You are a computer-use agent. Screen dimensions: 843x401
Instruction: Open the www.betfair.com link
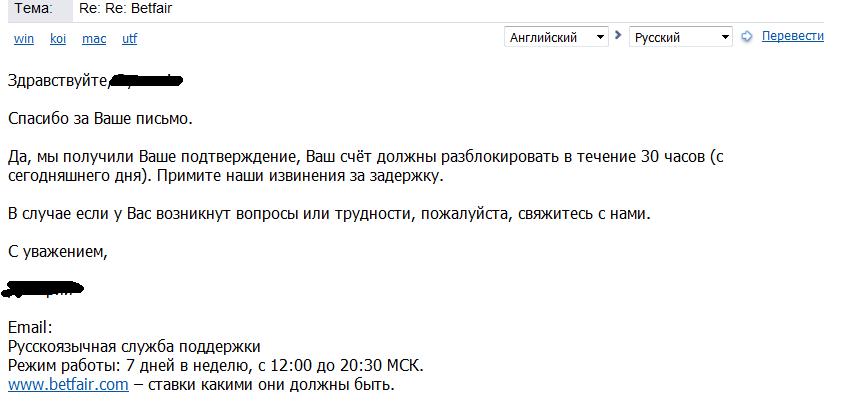(x=68, y=384)
